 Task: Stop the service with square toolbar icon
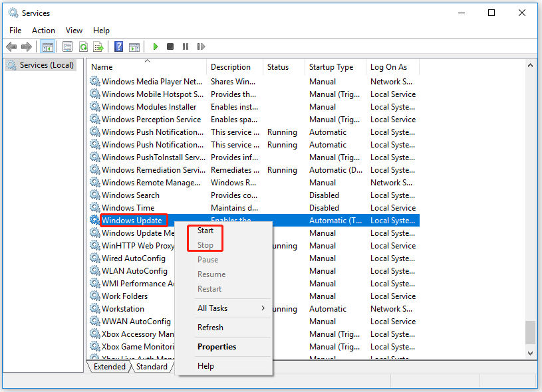click(x=170, y=47)
